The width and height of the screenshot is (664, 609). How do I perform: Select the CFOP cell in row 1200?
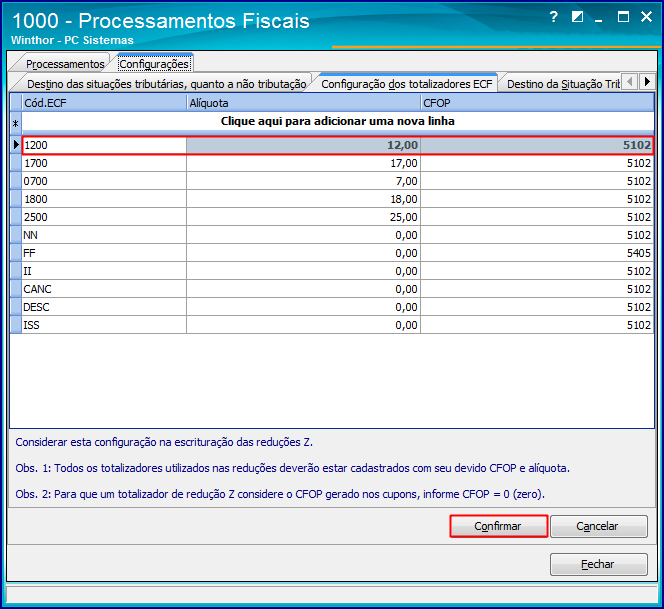(537, 145)
